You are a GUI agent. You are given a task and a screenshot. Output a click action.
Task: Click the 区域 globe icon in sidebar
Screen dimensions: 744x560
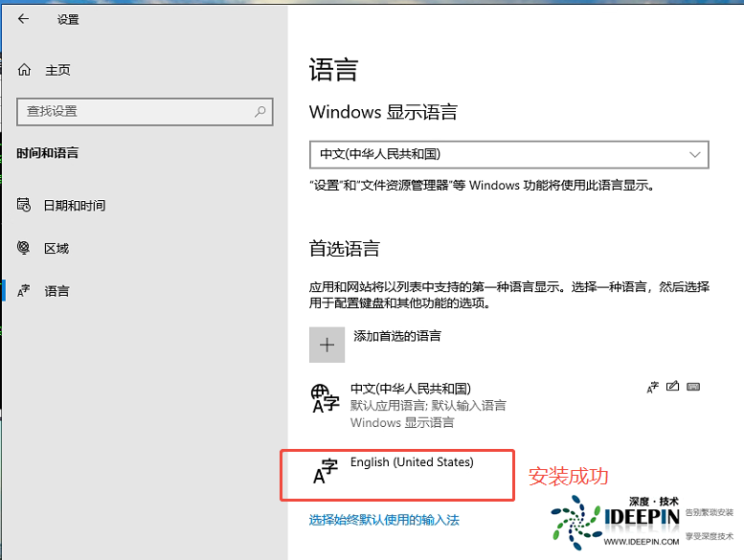24,248
